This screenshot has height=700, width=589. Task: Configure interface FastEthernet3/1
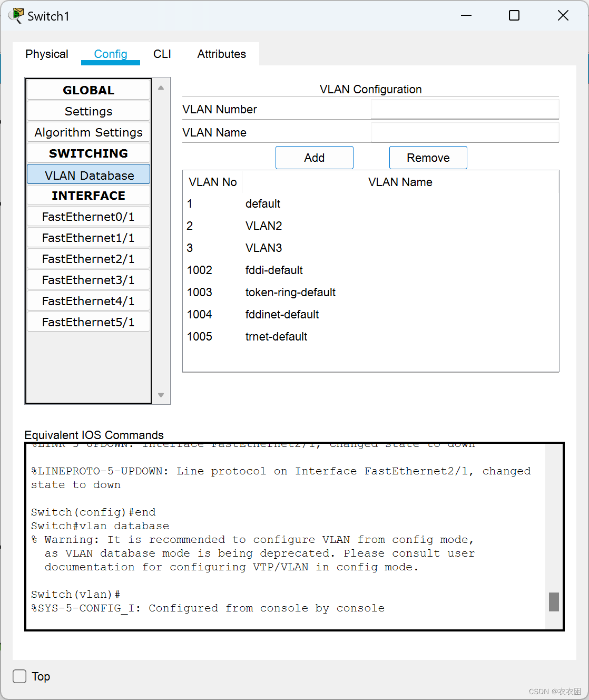89,280
